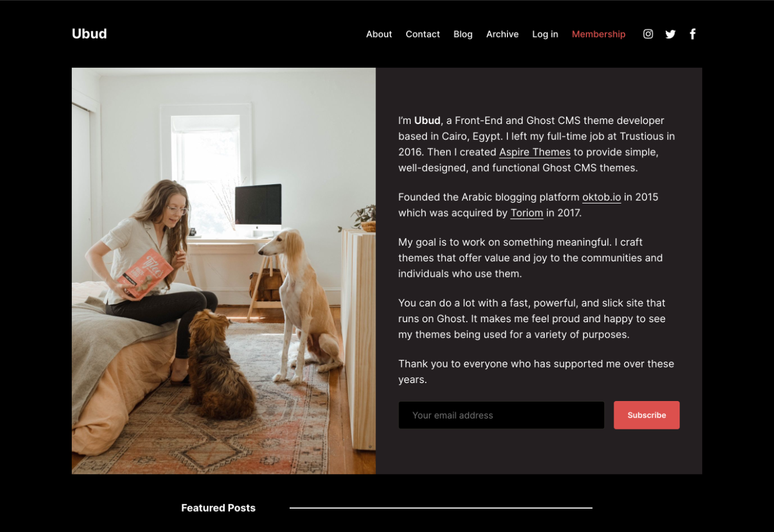Visit the Blog section

click(463, 34)
